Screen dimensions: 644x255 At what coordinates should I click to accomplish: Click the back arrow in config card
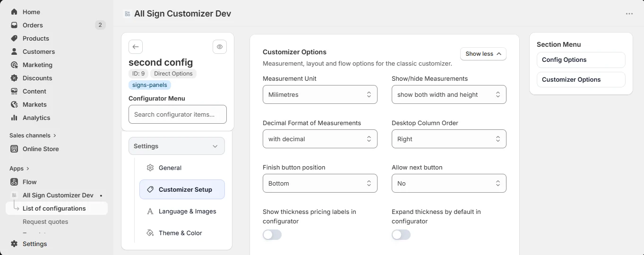pos(136,47)
